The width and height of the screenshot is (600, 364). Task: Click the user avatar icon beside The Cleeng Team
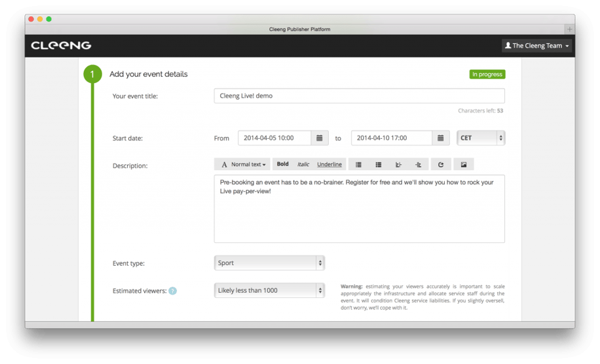pyautogui.click(x=508, y=46)
